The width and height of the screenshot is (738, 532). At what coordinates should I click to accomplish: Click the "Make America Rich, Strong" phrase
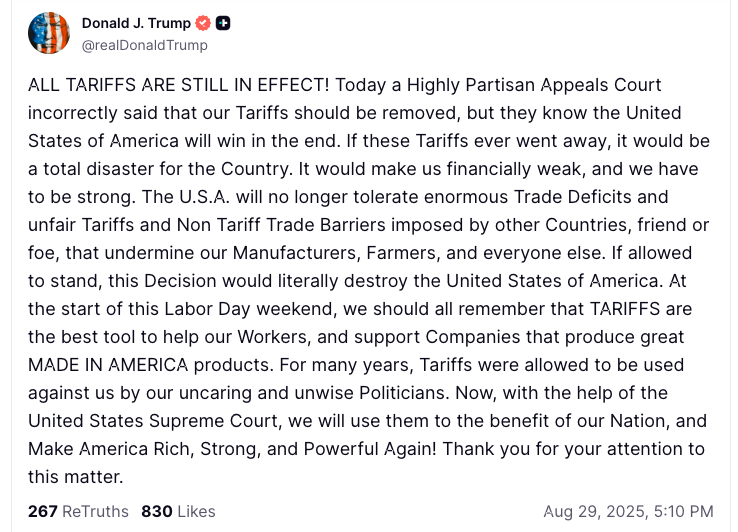144,449
